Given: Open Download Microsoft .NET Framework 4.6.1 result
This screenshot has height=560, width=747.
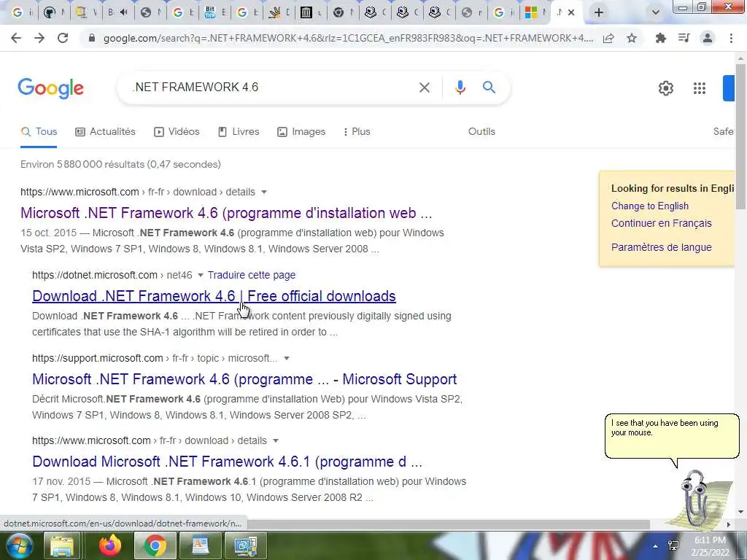Looking at the screenshot, I should (228, 462).
